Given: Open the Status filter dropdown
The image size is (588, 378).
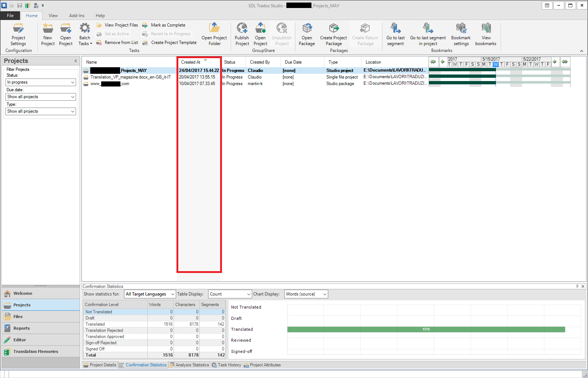Looking at the screenshot, I should point(41,83).
